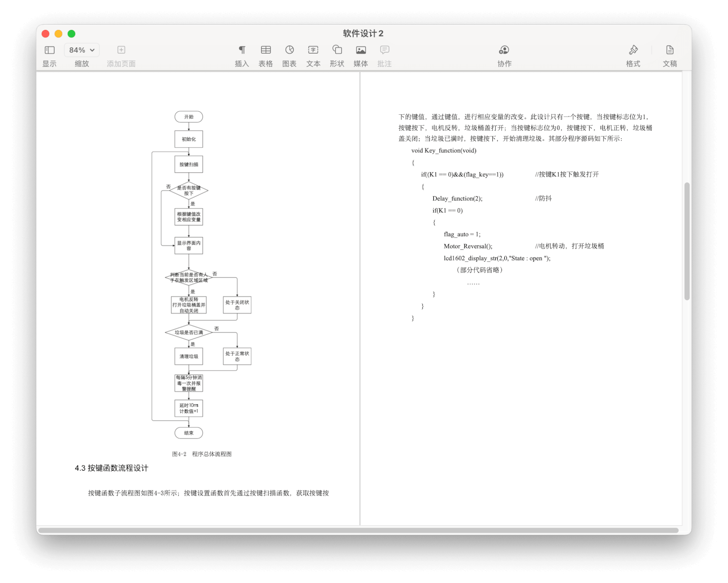Click the document title 软件设计2
This screenshot has height=583, width=728.
click(363, 33)
